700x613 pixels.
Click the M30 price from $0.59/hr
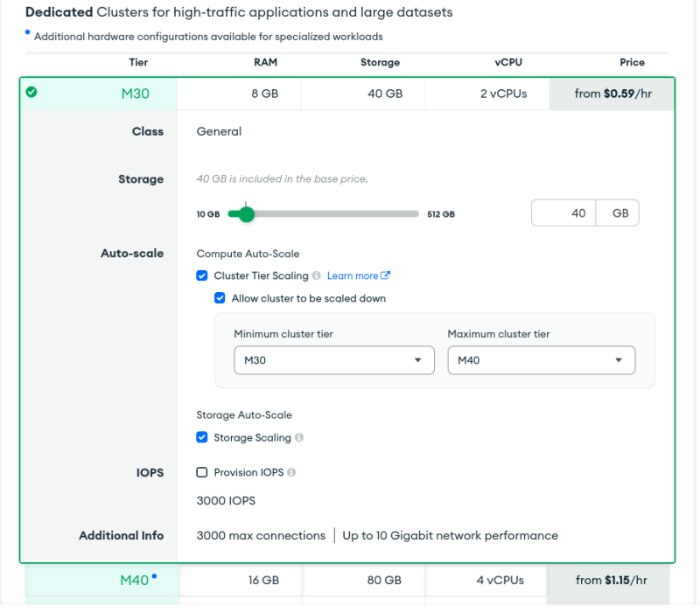click(612, 94)
